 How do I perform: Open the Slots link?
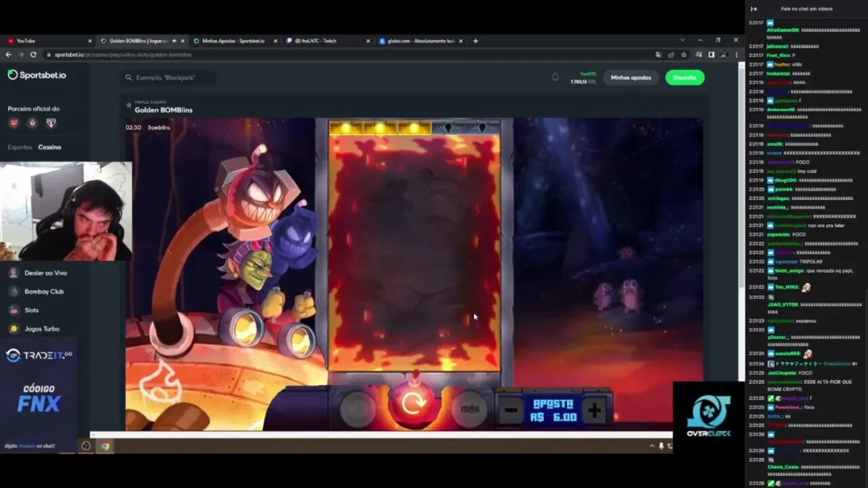[x=32, y=310]
